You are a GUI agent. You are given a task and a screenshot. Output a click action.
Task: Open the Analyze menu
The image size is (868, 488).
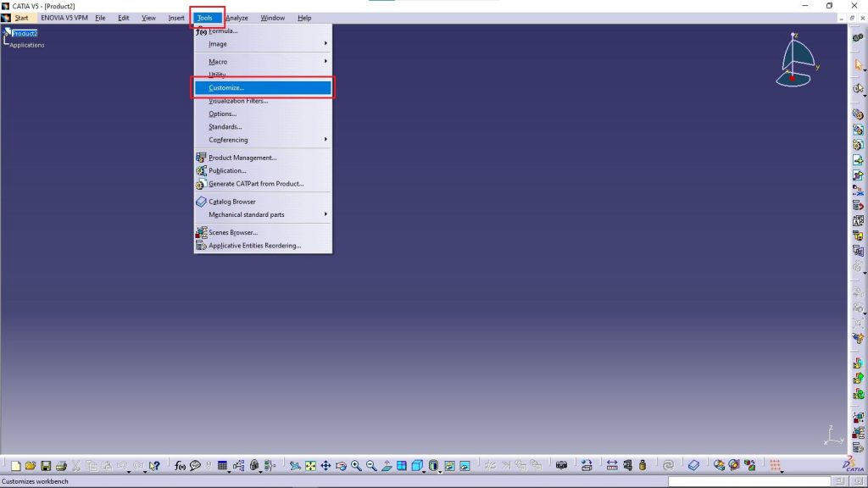pyautogui.click(x=236, y=18)
